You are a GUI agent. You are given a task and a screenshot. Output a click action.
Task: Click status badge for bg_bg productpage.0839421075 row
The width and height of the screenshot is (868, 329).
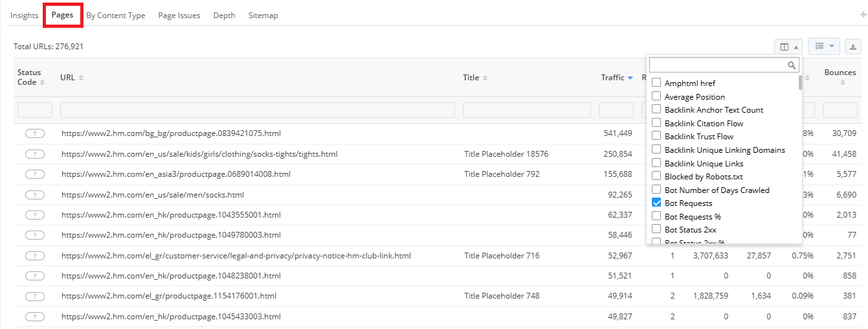click(x=35, y=133)
